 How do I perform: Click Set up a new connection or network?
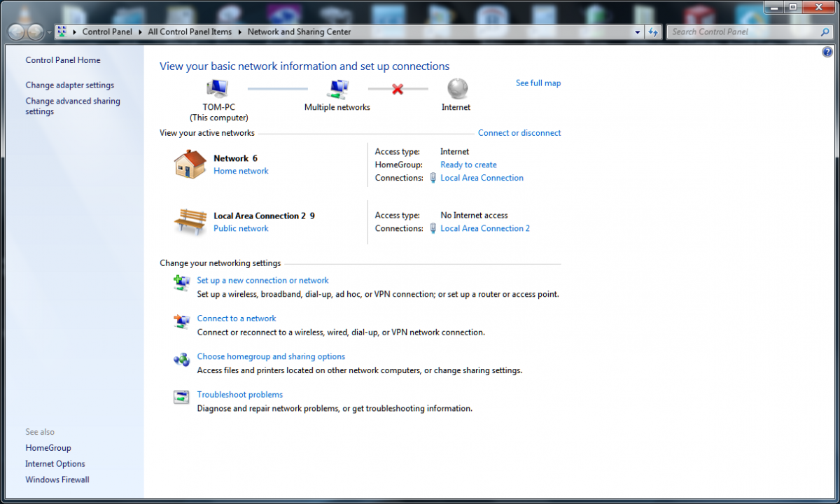(262, 280)
